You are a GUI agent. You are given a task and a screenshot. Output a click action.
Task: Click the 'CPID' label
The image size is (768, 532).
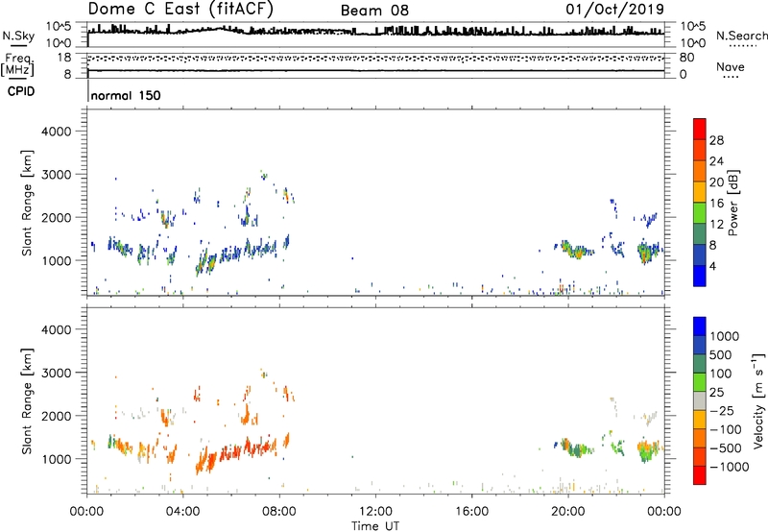(20, 91)
